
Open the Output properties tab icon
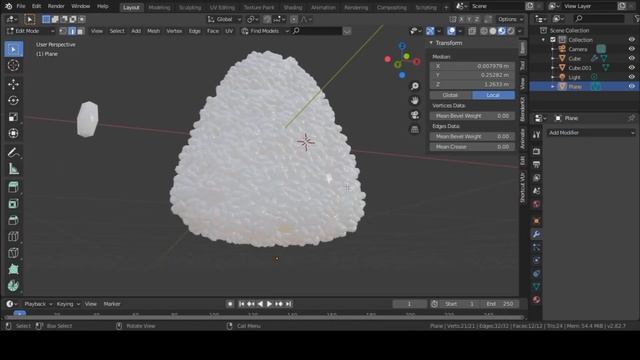(536, 164)
